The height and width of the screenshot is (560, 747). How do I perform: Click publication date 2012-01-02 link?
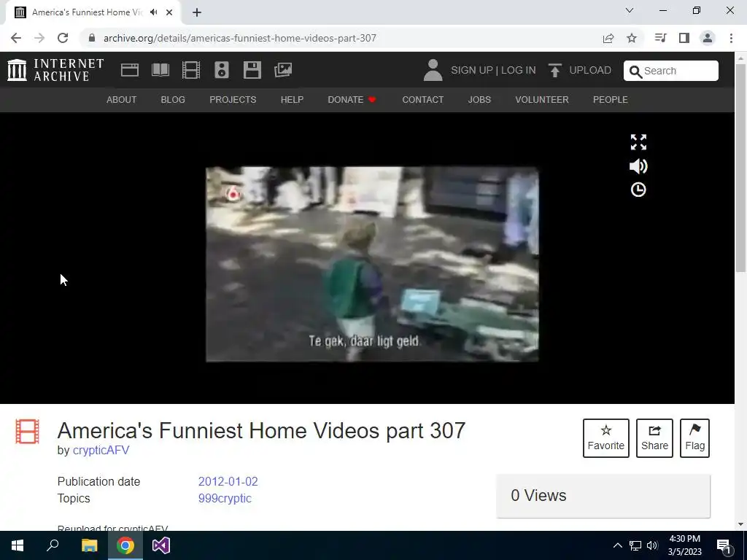(228, 481)
